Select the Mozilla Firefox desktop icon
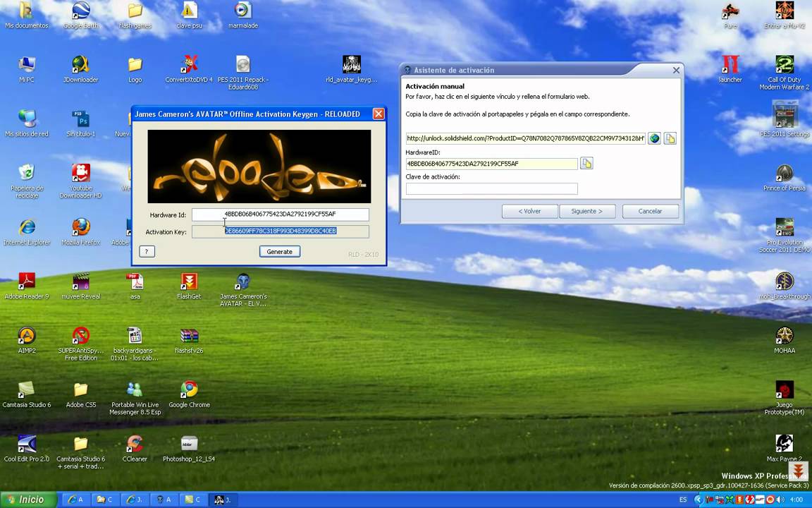The height and width of the screenshot is (508, 812). (81, 231)
